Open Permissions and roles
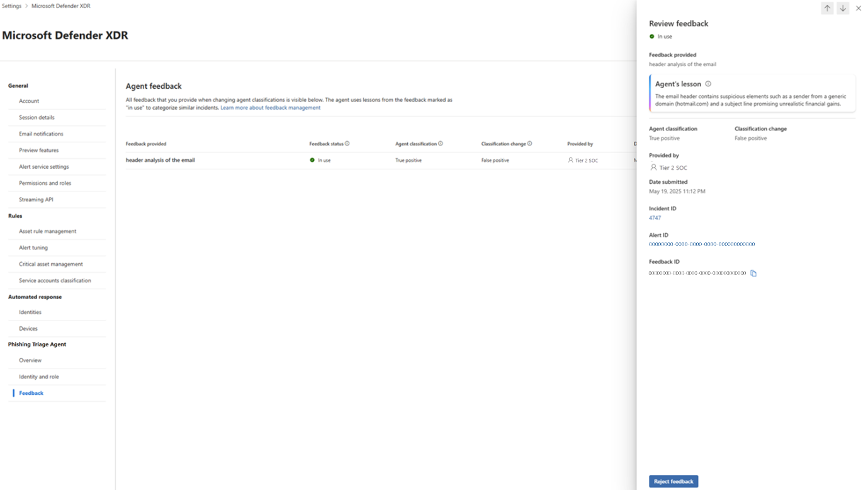The height and width of the screenshot is (490, 868). point(45,183)
